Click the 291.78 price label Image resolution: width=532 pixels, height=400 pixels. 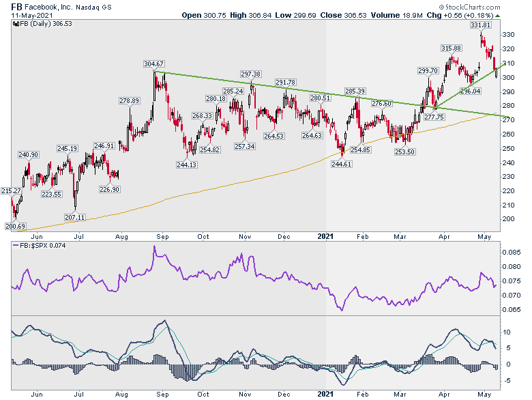point(285,82)
